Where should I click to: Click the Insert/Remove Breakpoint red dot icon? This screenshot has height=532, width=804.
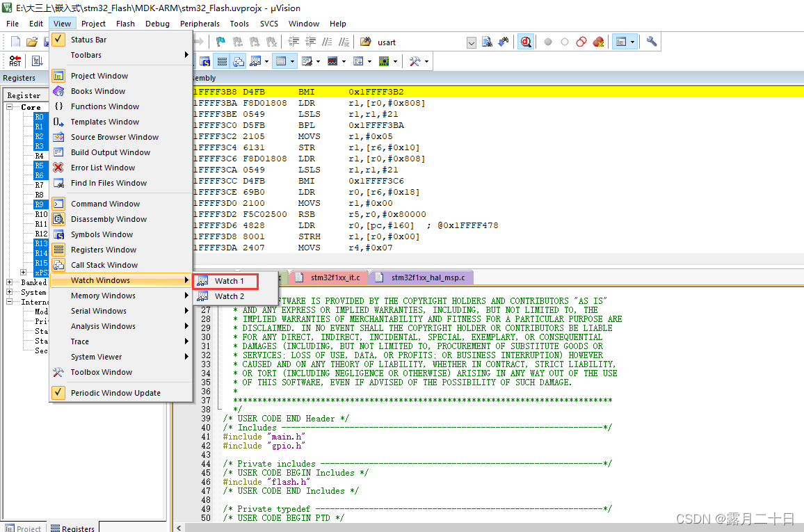(x=548, y=42)
